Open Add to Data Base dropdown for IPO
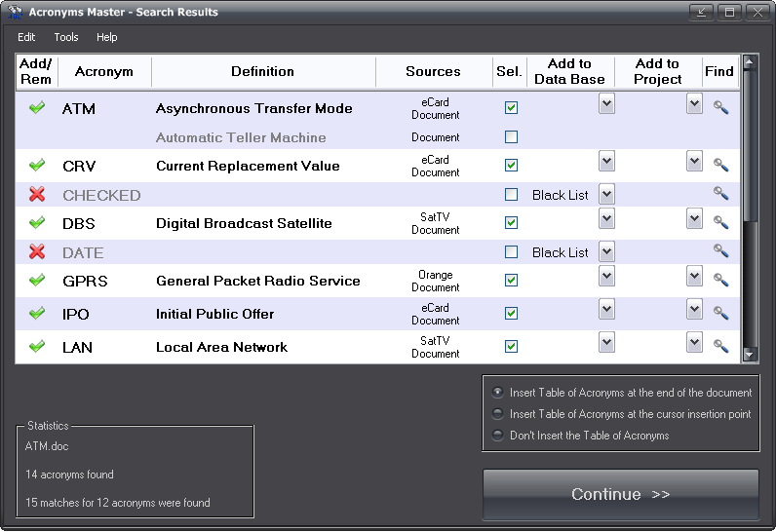The width and height of the screenshot is (776, 532). click(606, 310)
